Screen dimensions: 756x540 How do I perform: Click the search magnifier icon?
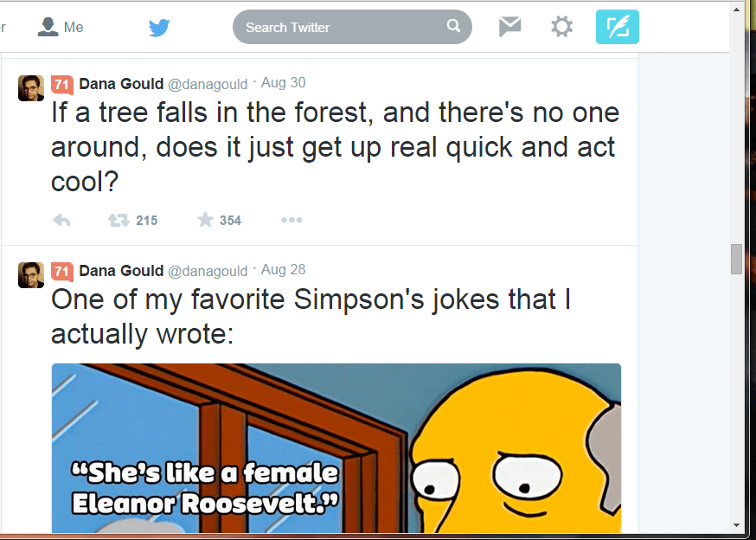tap(453, 27)
